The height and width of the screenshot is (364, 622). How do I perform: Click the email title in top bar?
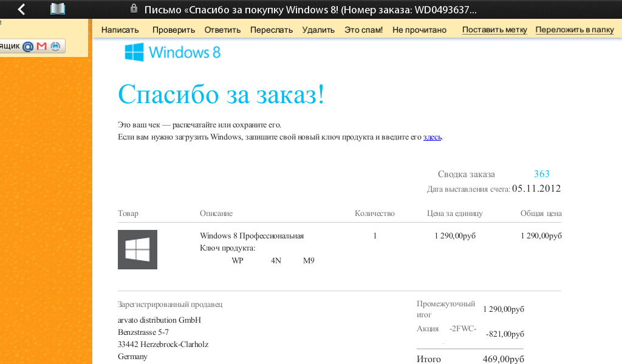pos(310,9)
